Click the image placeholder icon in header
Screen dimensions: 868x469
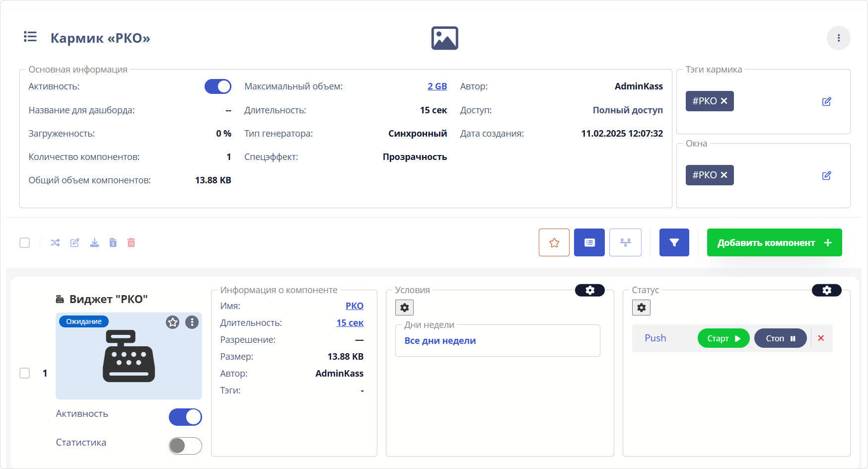pyautogui.click(x=444, y=38)
